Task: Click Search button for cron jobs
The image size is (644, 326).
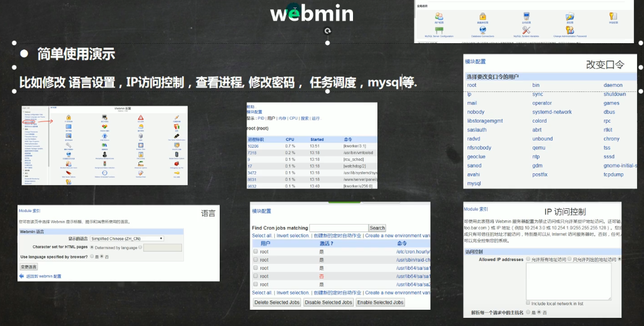Action: click(377, 228)
